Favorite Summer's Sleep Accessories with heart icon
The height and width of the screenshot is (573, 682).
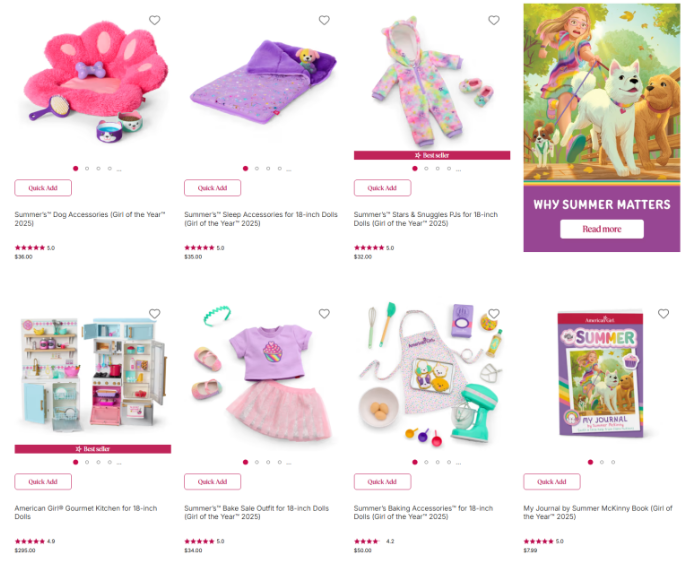pyautogui.click(x=324, y=20)
